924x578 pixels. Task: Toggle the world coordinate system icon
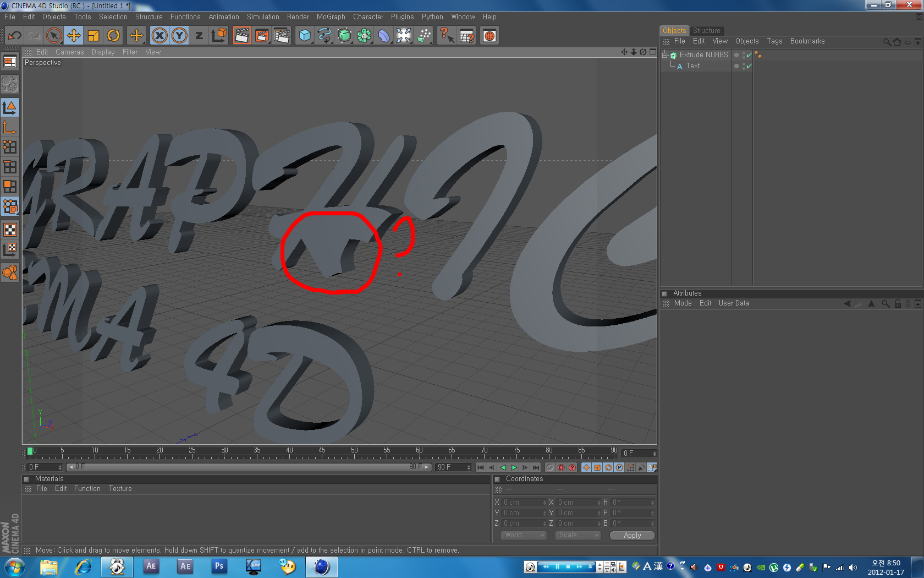coord(219,36)
